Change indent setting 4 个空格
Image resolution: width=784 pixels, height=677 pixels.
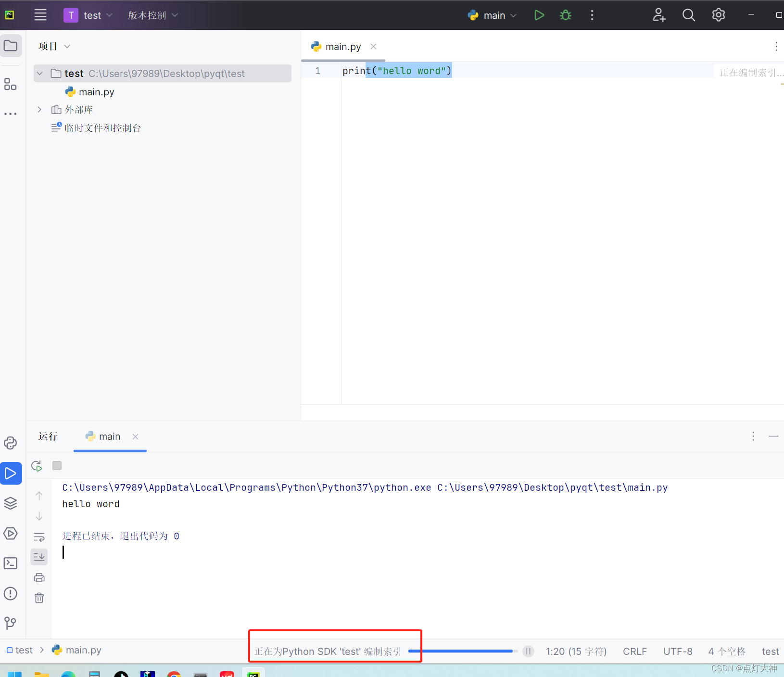(x=727, y=651)
